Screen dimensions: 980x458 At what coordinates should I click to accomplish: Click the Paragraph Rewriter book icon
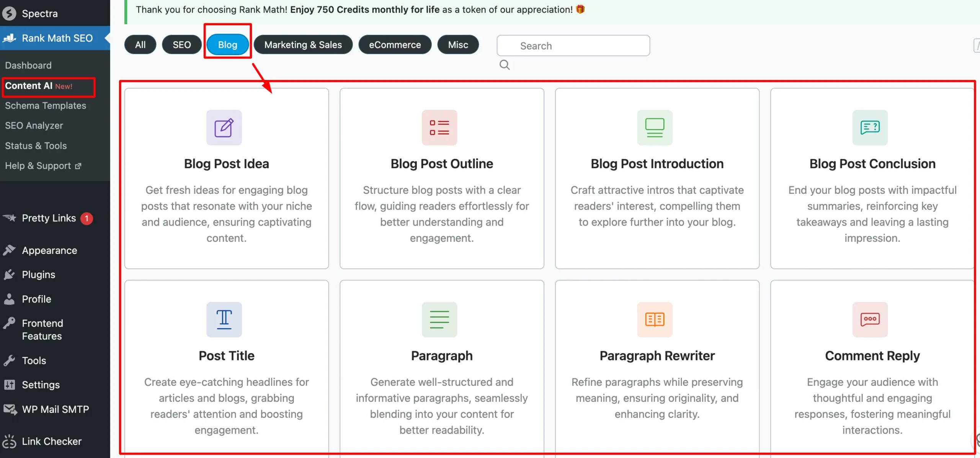click(x=655, y=319)
